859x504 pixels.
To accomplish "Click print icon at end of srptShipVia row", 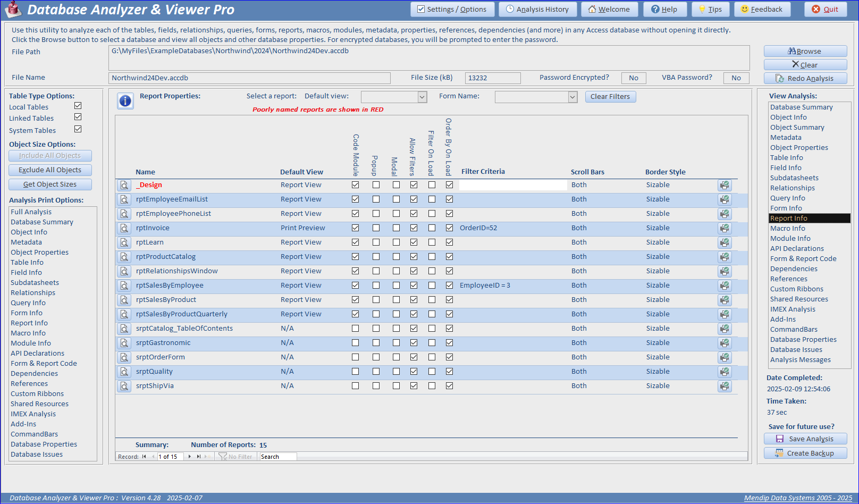I will [x=725, y=386].
